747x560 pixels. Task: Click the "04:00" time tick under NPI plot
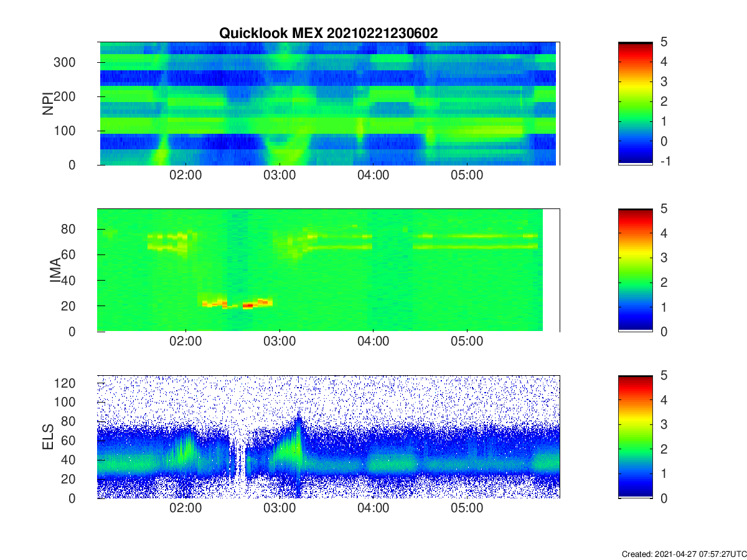[374, 175]
